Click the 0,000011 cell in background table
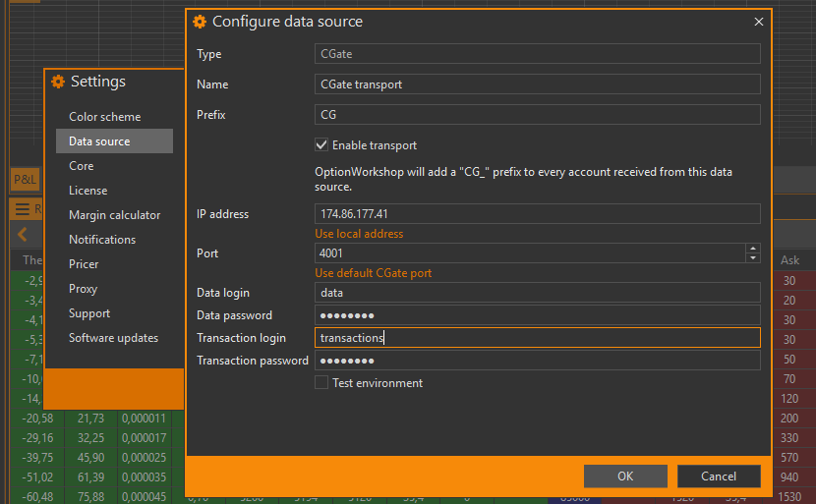 tap(145, 419)
